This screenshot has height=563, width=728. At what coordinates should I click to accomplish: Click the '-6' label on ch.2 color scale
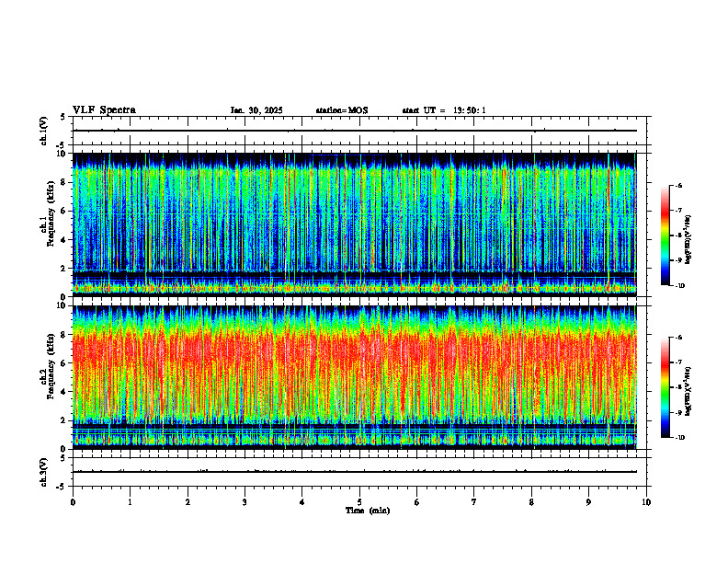click(679, 338)
